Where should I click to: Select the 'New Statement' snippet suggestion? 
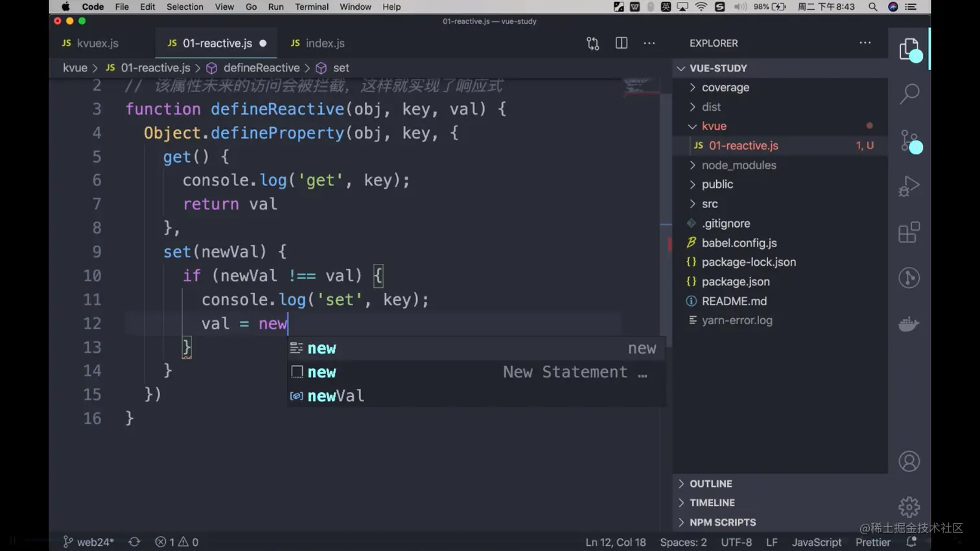[x=476, y=372]
